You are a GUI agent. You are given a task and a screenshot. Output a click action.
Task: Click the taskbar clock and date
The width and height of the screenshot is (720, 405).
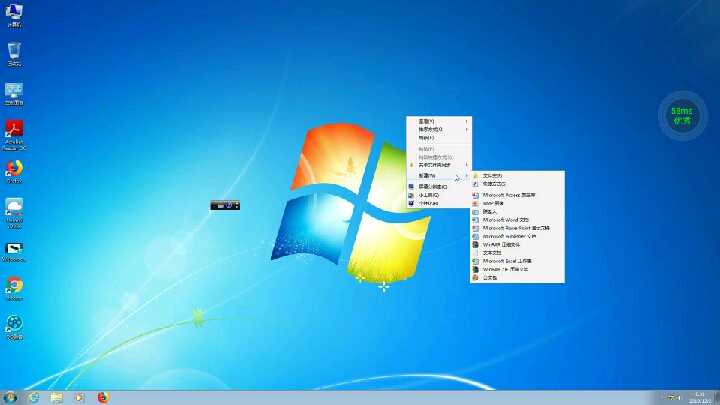coord(700,398)
